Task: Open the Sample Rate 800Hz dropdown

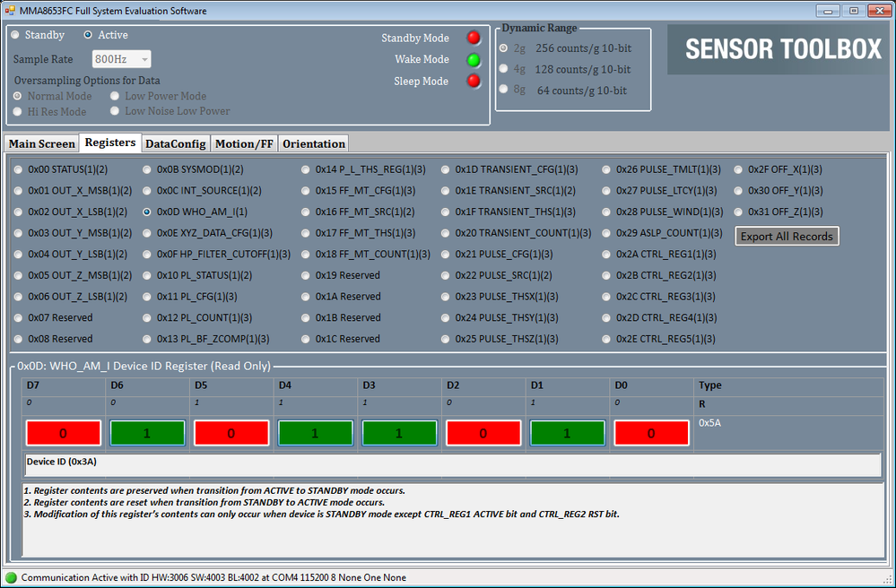Action: point(122,59)
